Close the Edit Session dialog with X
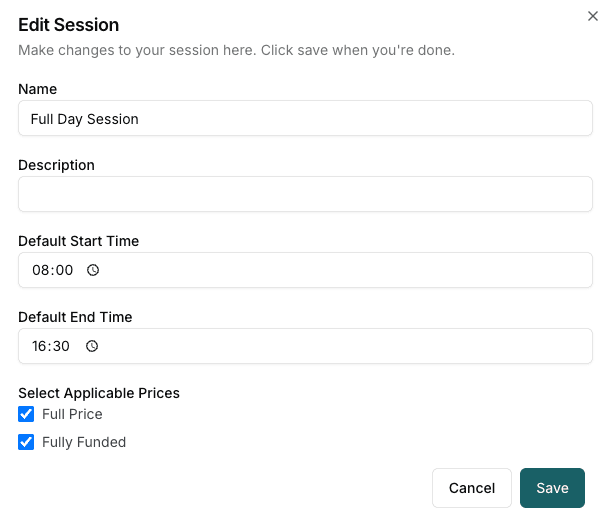 point(592,15)
